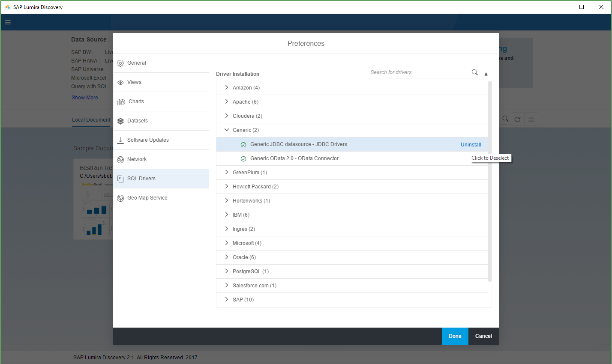Expand the Hewlett Packard (2) driver group

point(227,186)
